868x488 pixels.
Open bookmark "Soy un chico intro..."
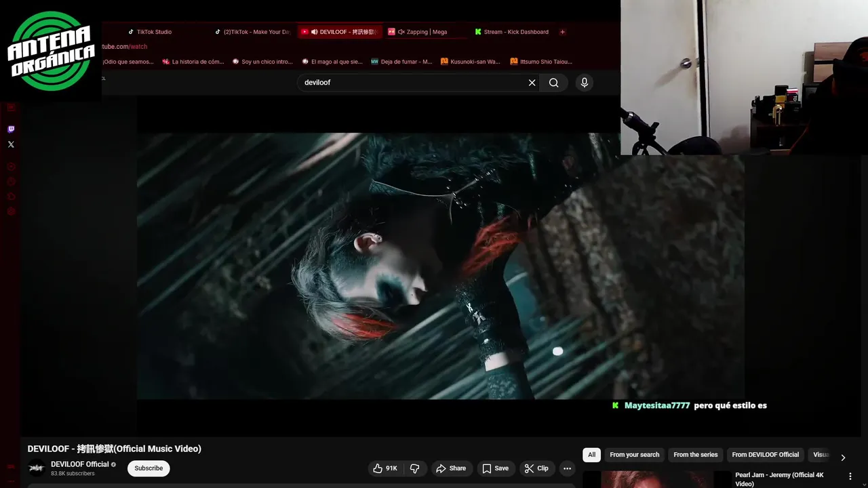click(x=262, y=62)
